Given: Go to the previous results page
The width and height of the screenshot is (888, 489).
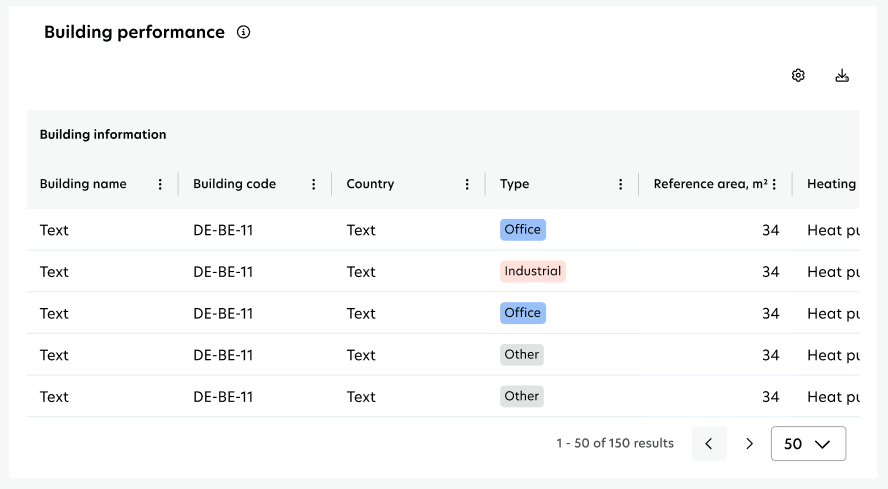Looking at the screenshot, I should click(709, 444).
